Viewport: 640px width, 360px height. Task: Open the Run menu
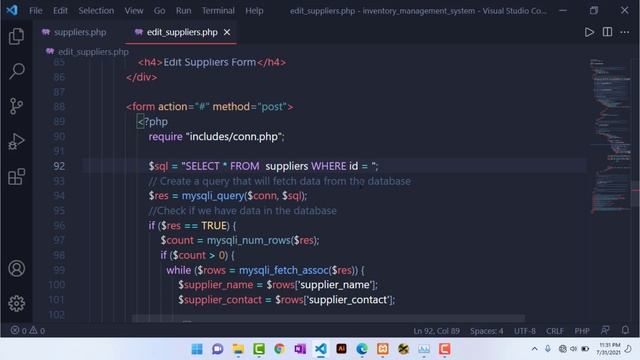tap(183, 11)
